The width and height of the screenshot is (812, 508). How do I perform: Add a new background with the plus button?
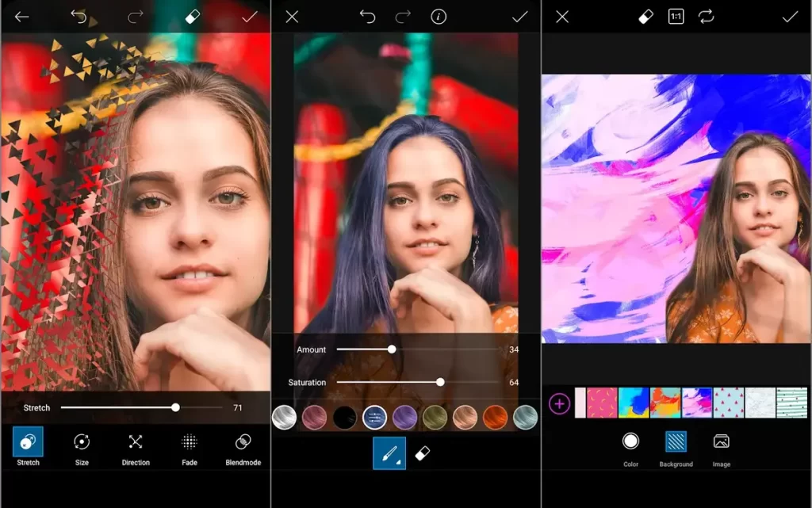[559, 404]
